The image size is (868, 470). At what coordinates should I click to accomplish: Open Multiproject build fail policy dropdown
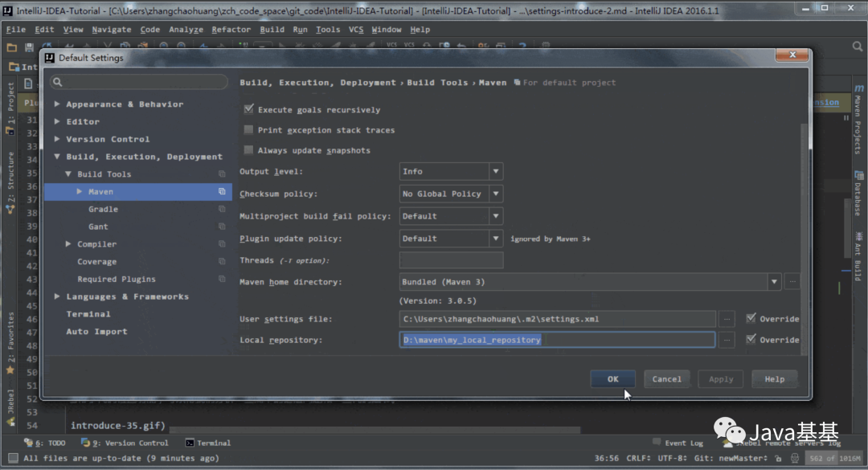pyautogui.click(x=496, y=216)
